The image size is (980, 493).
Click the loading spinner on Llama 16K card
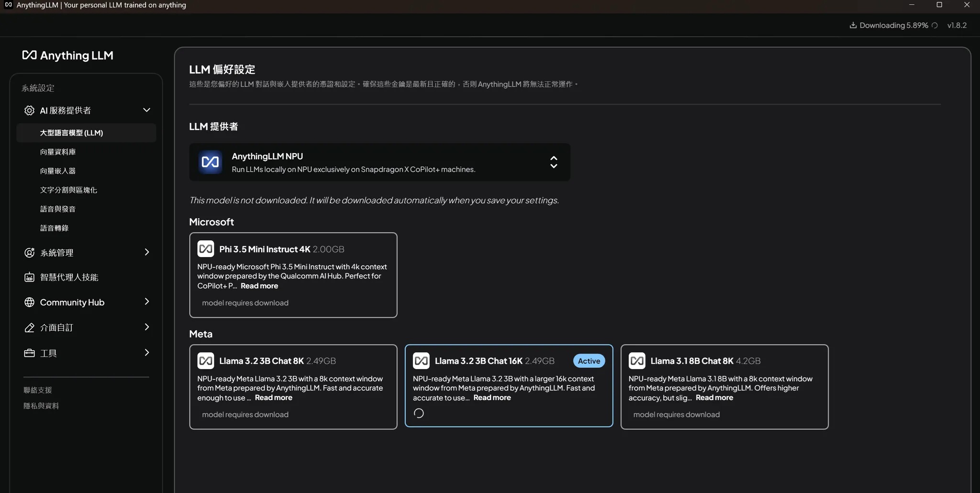pyautogui.click(x=419, y=414)
